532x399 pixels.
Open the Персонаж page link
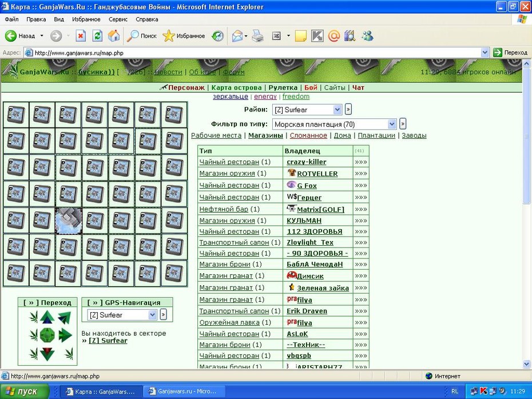tap(186, 87)
